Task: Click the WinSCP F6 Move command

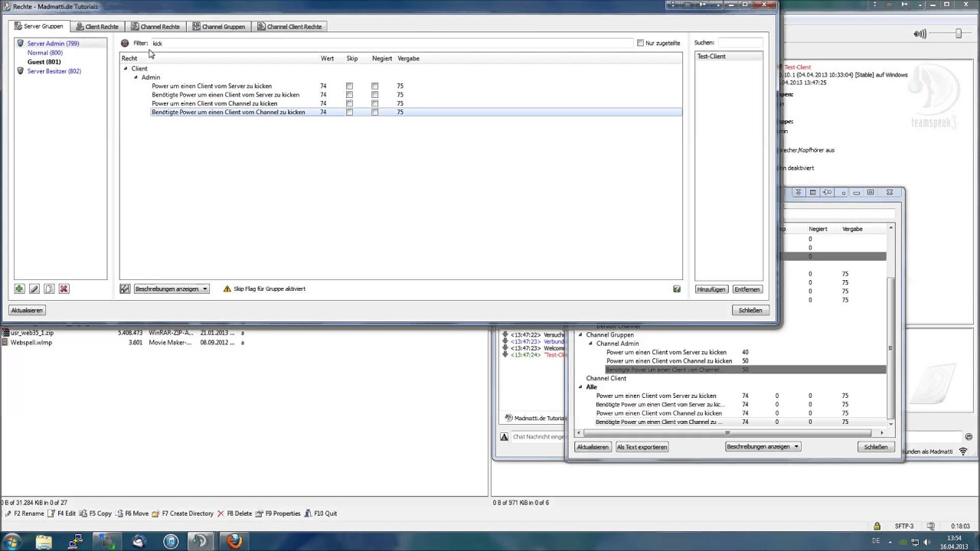Action: [132, 514]
